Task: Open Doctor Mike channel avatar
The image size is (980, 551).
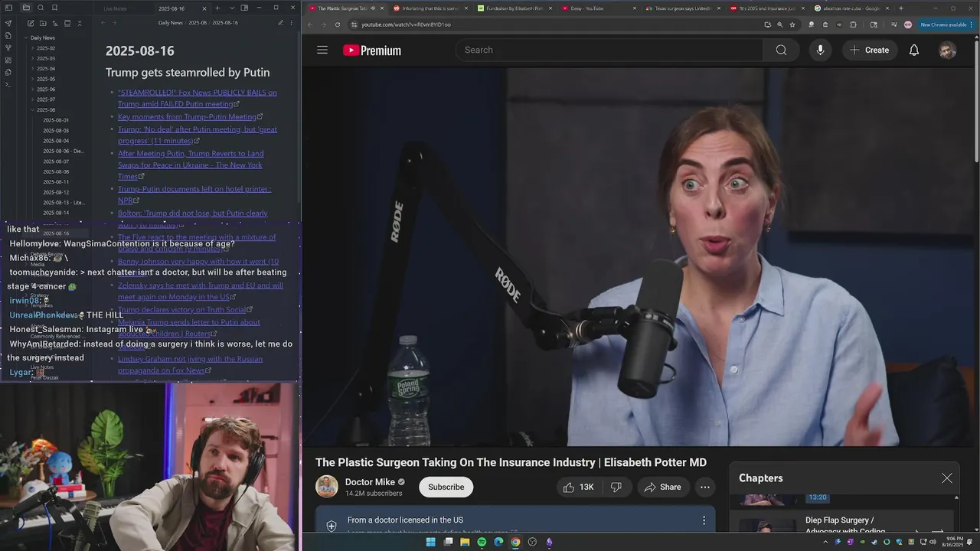Action: tap(327, 487)
